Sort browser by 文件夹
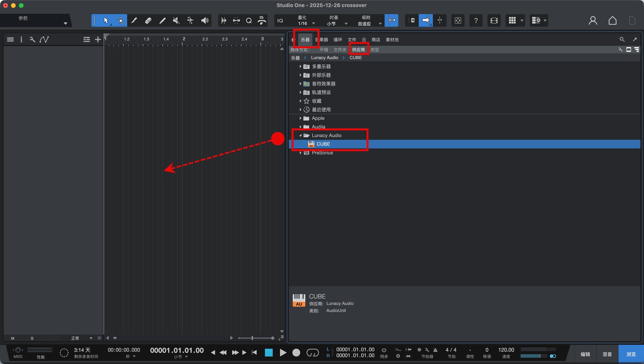Viewport: 644px width, 364px height. tap(340, 50)
